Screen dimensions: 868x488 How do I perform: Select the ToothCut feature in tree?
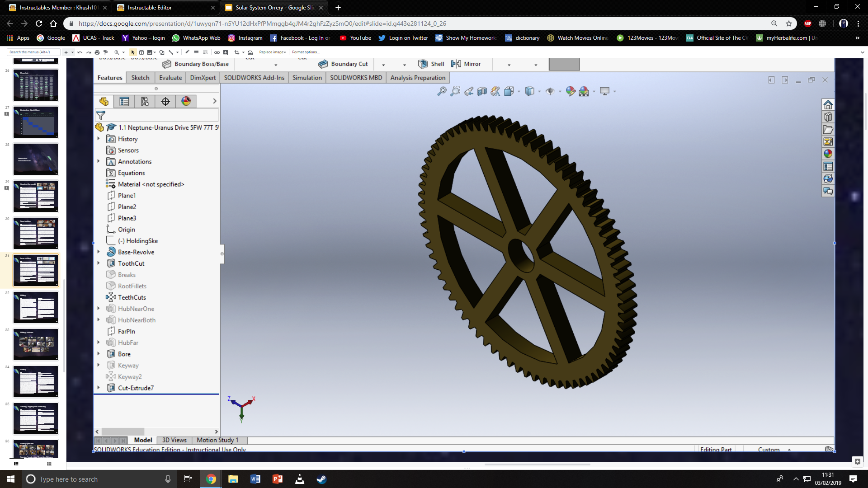click(x=131, y=263)
